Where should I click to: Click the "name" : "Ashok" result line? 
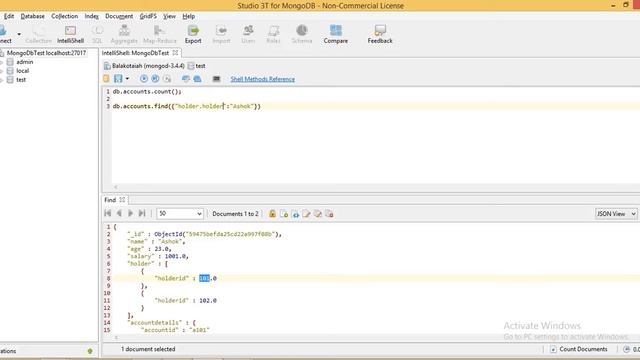click(156, 242)
